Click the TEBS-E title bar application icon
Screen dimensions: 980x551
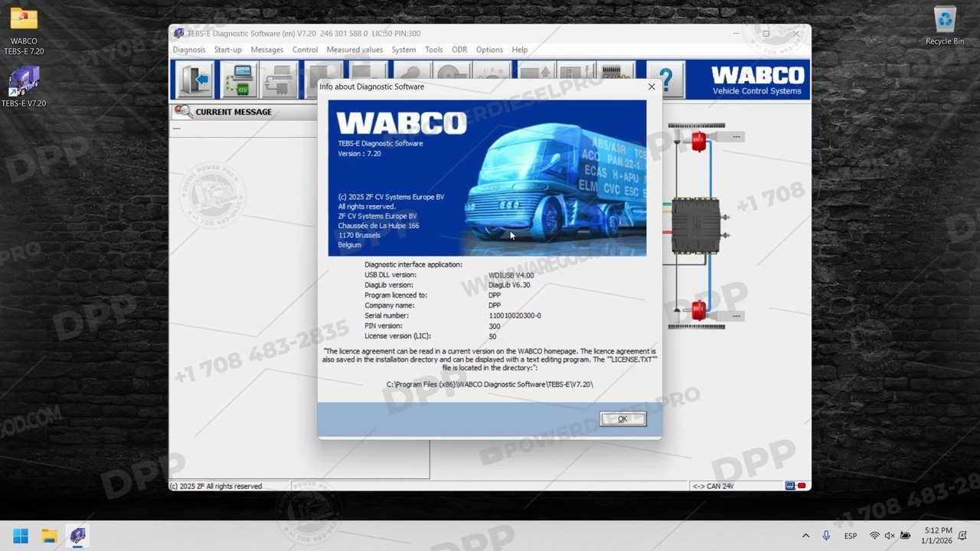(178, 34)
